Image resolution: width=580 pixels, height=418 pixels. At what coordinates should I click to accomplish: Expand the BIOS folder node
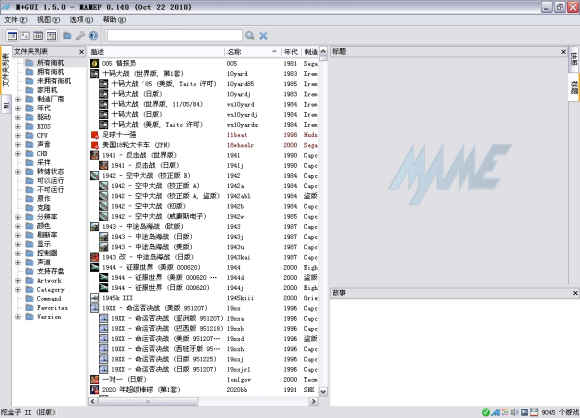pyautogui.click(x=18, y=126)
